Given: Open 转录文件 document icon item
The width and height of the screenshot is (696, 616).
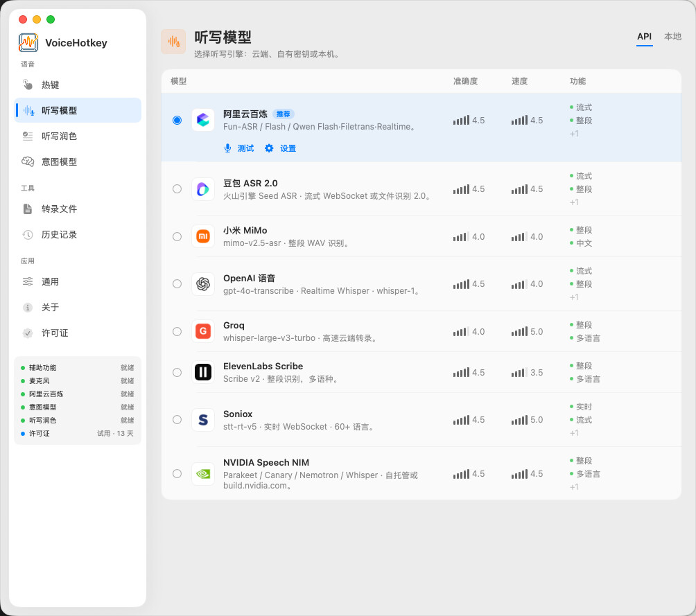Looking at the screenshot, I should pyautogui.click(x=78, y=209).
